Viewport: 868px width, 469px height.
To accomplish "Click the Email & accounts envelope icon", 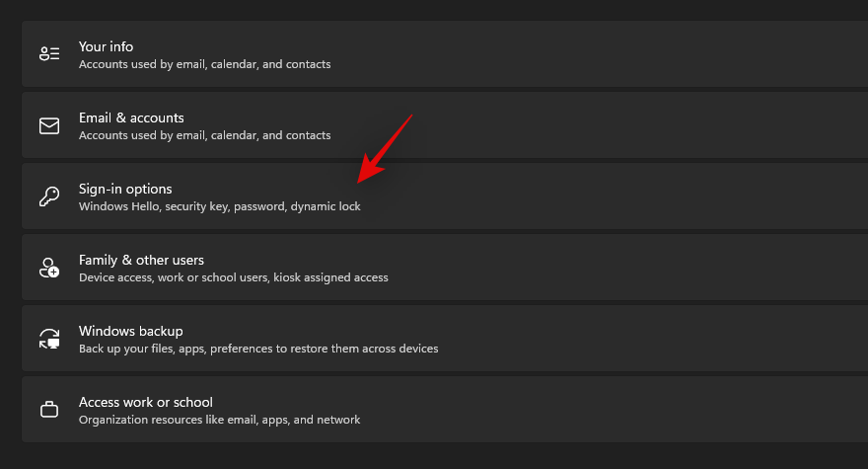I will pos(49,125).
